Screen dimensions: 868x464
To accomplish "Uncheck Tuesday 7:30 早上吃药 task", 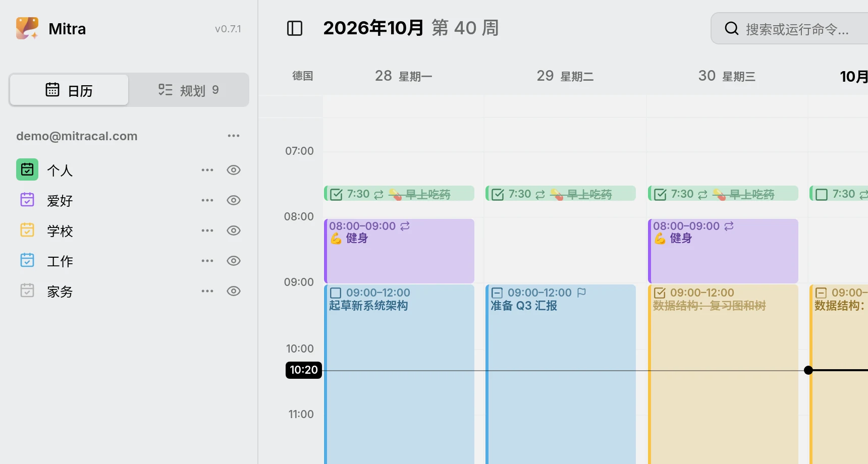I will 498,194.
